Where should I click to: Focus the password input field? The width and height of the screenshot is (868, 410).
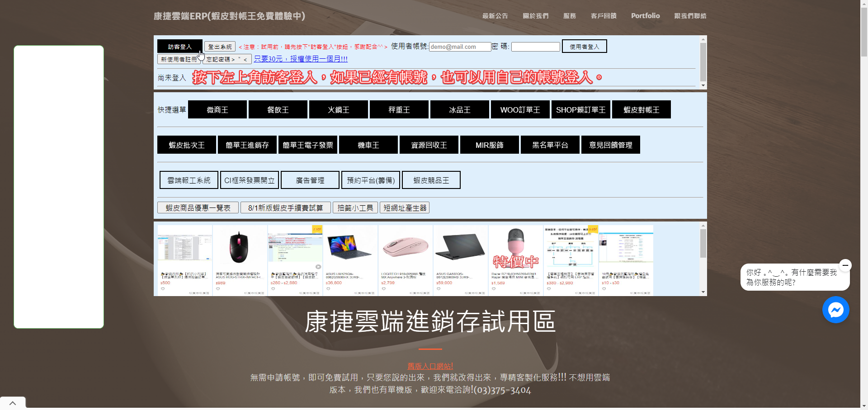pyautogui.click(x=535, y=47)
